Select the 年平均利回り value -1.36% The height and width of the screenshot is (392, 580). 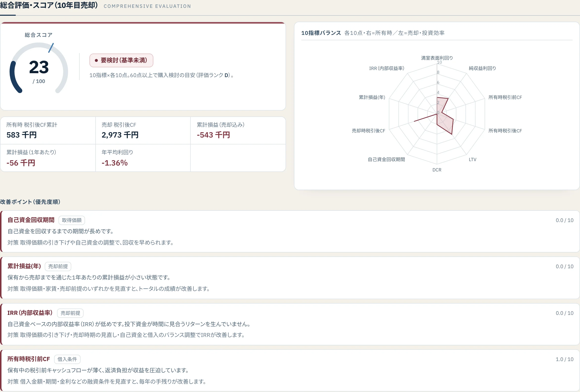pyautogui.click(x=115, y=163)
